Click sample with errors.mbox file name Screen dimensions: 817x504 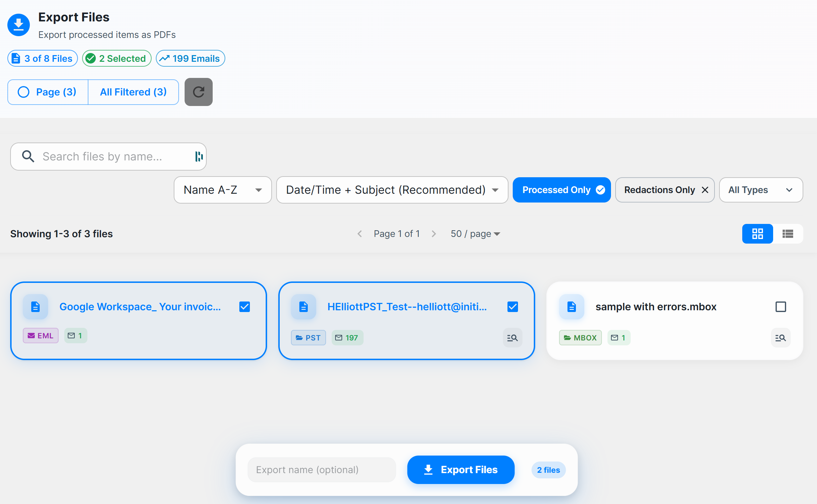pos(656,307)
